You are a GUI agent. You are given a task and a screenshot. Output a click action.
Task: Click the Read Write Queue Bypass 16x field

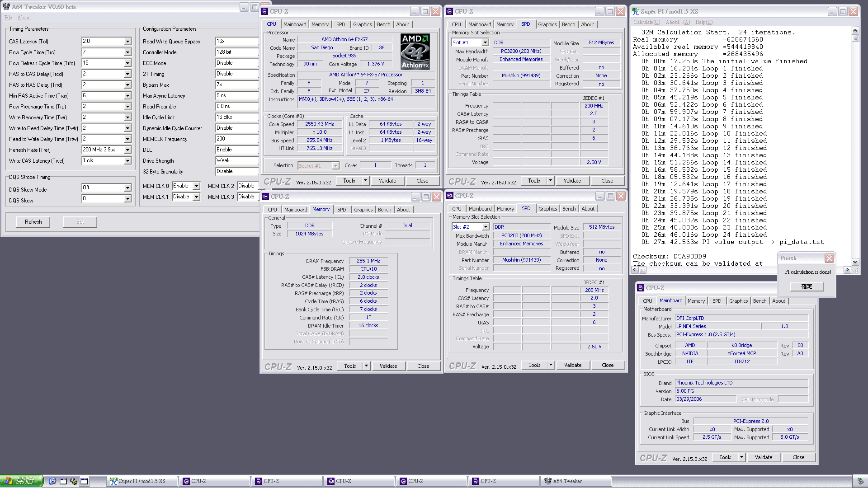(x=237, y=42)
